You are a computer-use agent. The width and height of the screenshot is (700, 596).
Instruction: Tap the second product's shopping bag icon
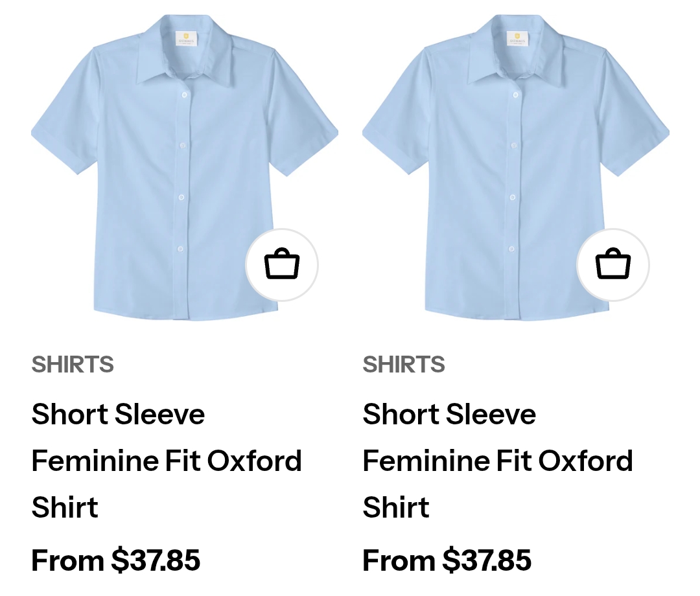(x=613, y=265)
